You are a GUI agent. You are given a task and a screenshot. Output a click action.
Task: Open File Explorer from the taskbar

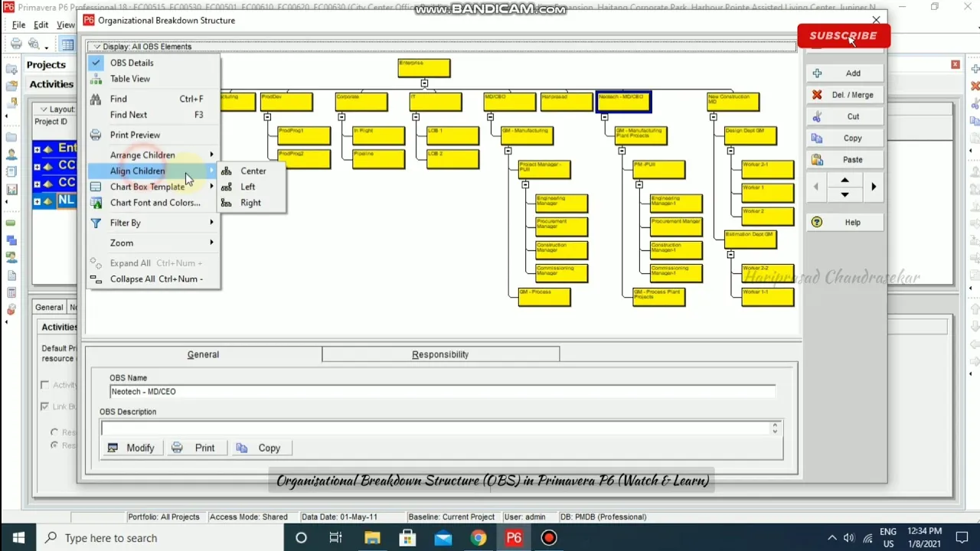tap(372, 538)
